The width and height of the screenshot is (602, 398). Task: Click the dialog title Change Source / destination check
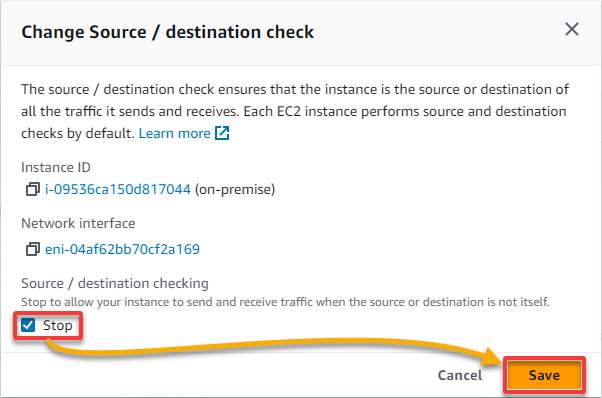tap(167, 32)
